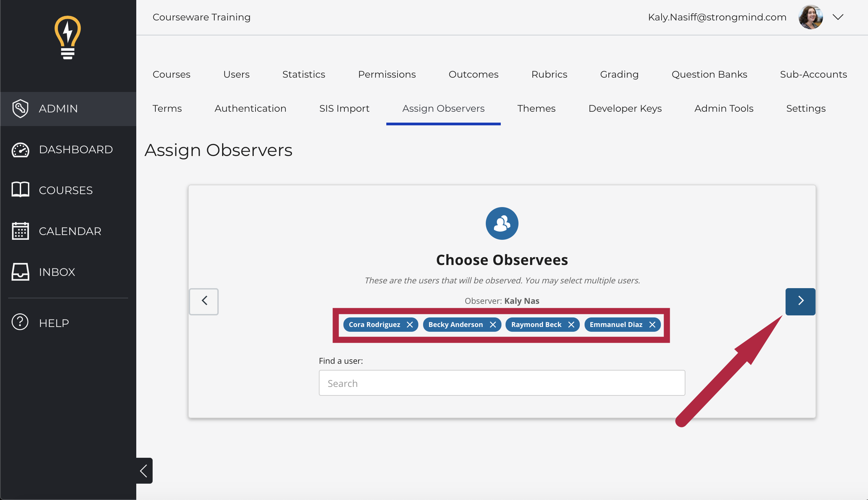Click the user profile avatar photo
The image size is (868, 500).
click(811, 17)
